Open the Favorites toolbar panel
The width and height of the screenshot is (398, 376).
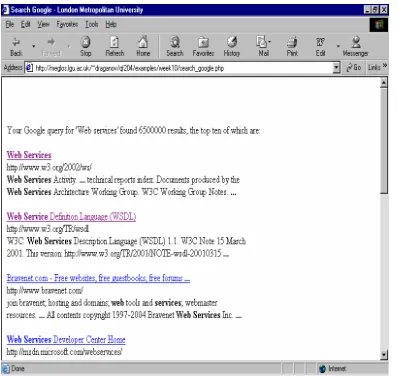[203, 47]
